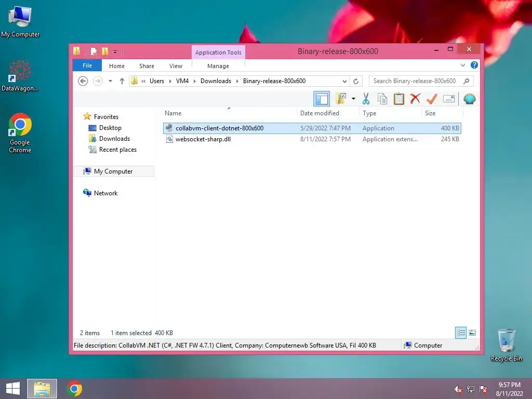Open the View ribbon tab
This screenshot has height=399, width=532.
click(176, 66)
